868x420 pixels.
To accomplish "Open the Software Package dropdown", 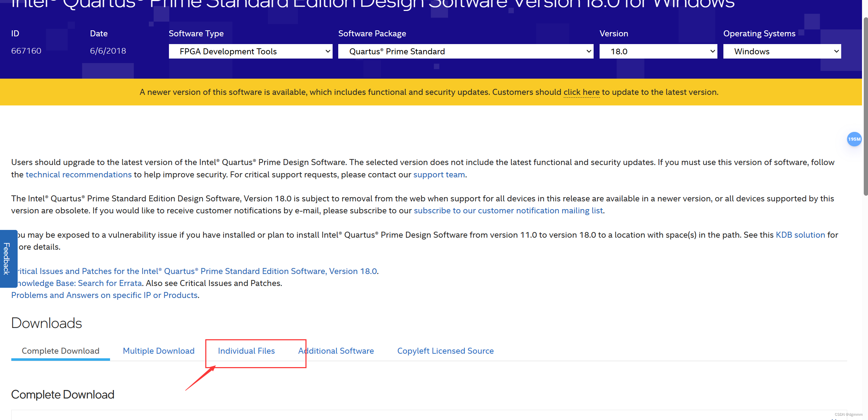I will 466,51.
